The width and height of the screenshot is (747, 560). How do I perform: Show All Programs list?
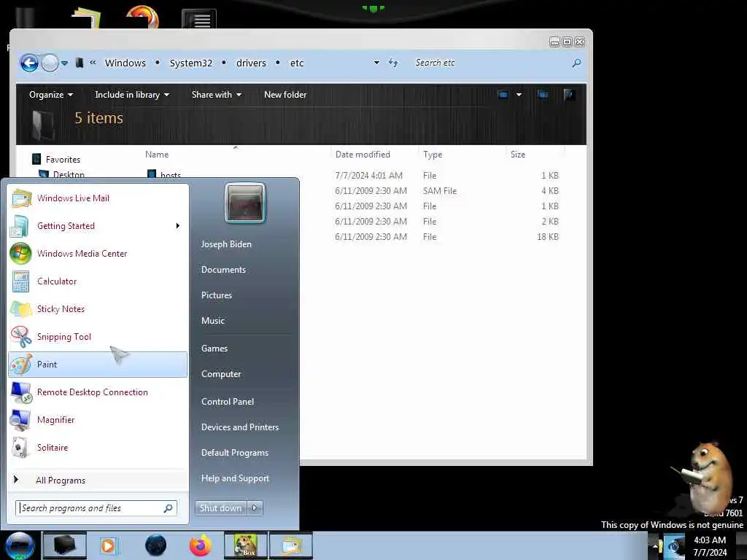tap(98, 480)
